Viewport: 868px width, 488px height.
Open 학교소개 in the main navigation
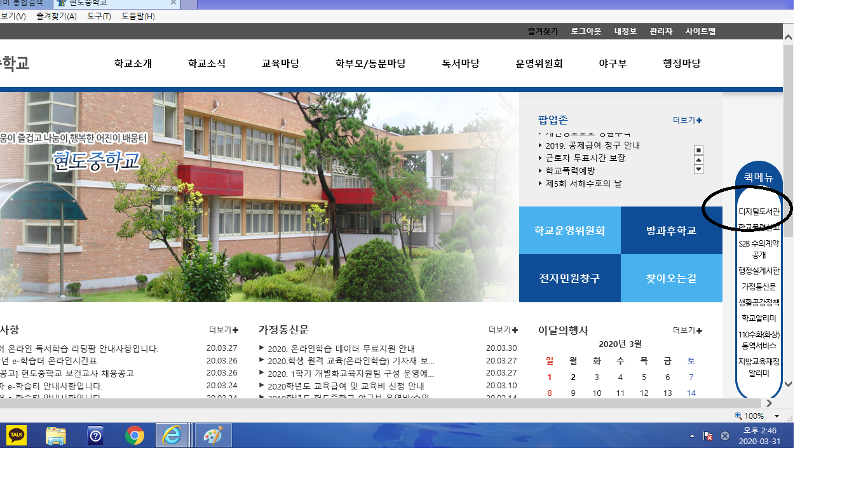click(x=133, y=64)
